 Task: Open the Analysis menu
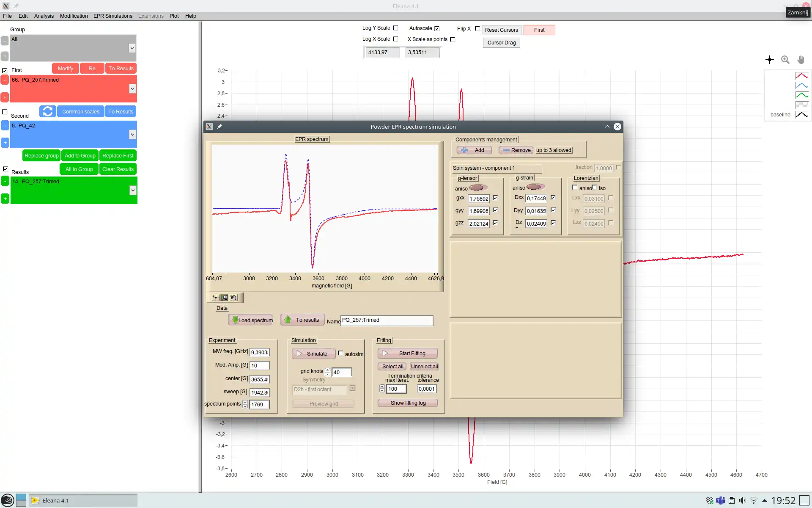pos(43,16)
